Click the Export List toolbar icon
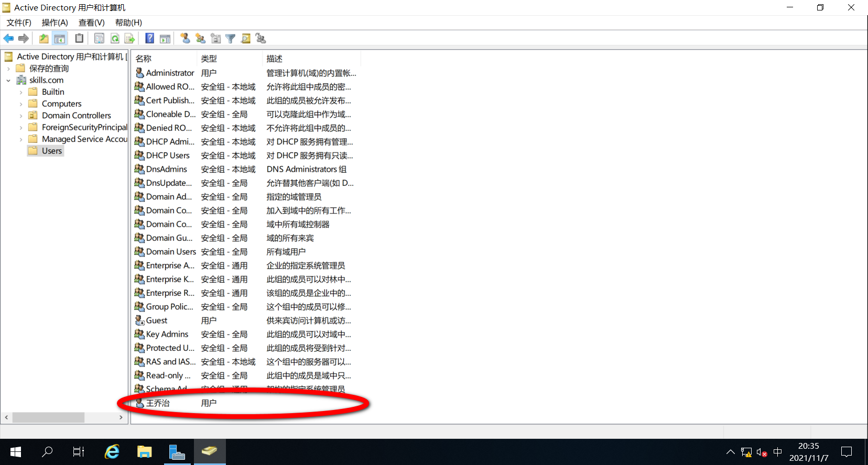This screenshot has width=868, height=465. point(130,39)
